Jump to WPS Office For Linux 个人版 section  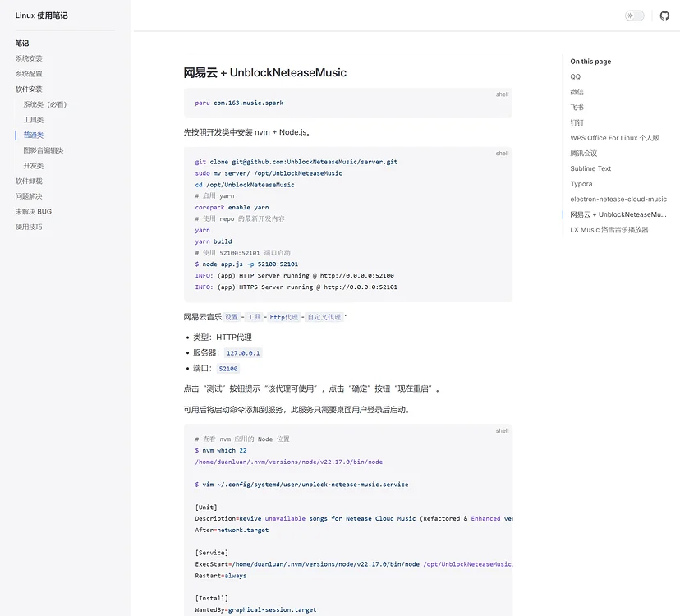(614, 138)
